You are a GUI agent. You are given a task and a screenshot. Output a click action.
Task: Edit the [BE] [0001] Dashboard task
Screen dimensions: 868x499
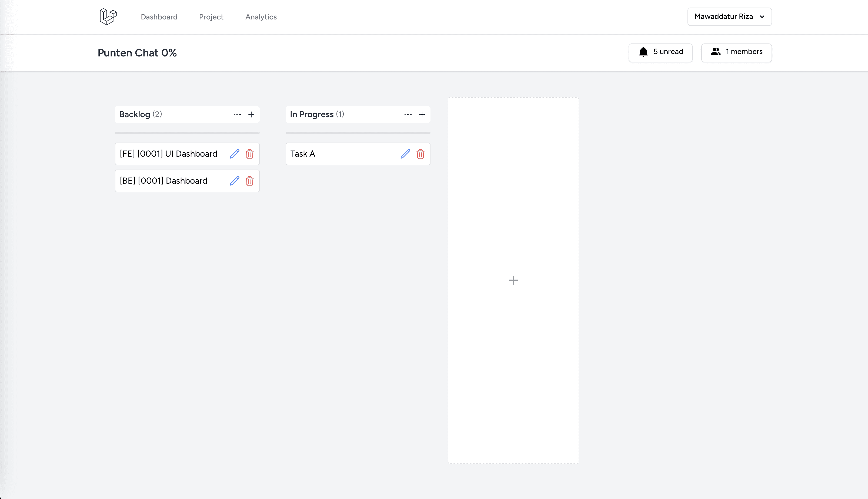click(235, 181)
